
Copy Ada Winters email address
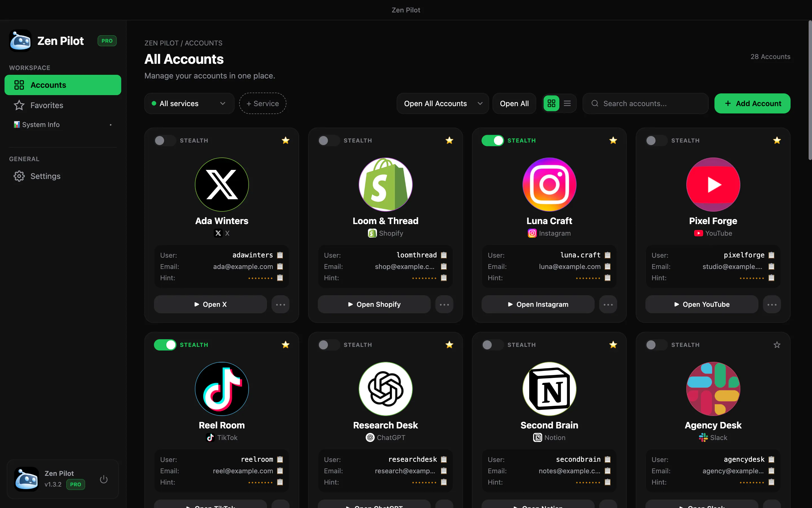(280, 266)
